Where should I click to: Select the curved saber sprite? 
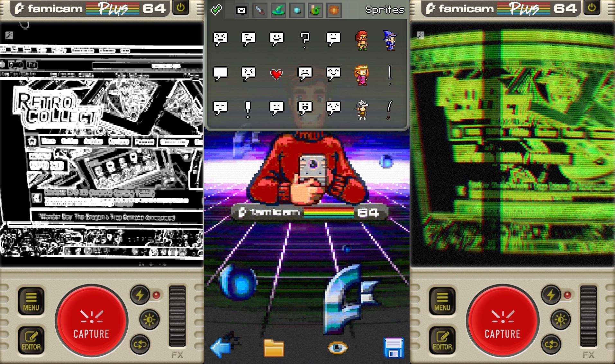tap(390, 110)
